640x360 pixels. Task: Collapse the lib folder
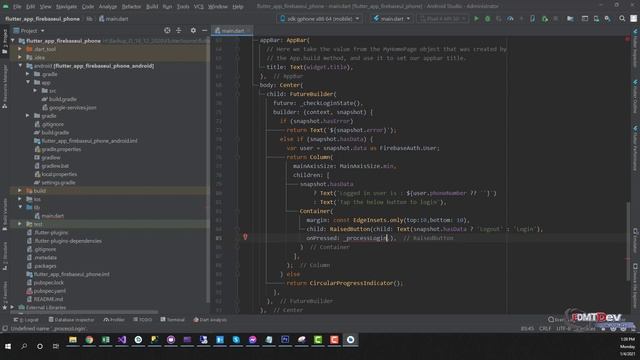(20, 207)
